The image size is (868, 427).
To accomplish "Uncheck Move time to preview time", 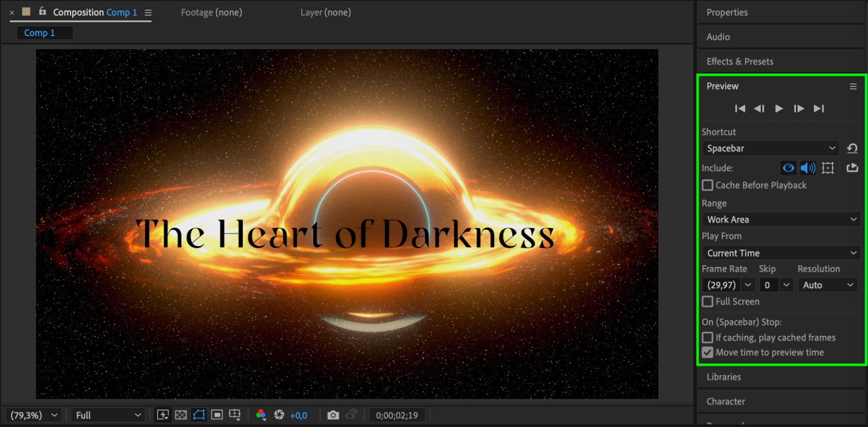I will tap(708, 352).
